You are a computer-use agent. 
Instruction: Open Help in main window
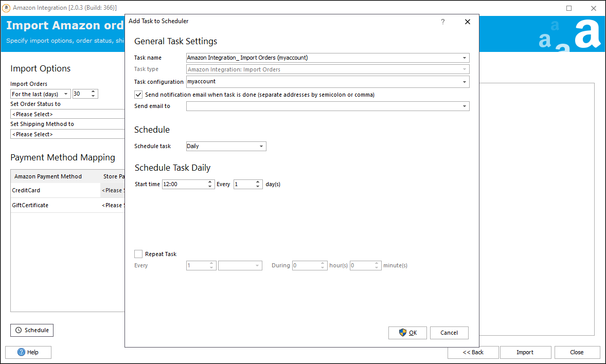pyautogui.click(x=28, y=352)
